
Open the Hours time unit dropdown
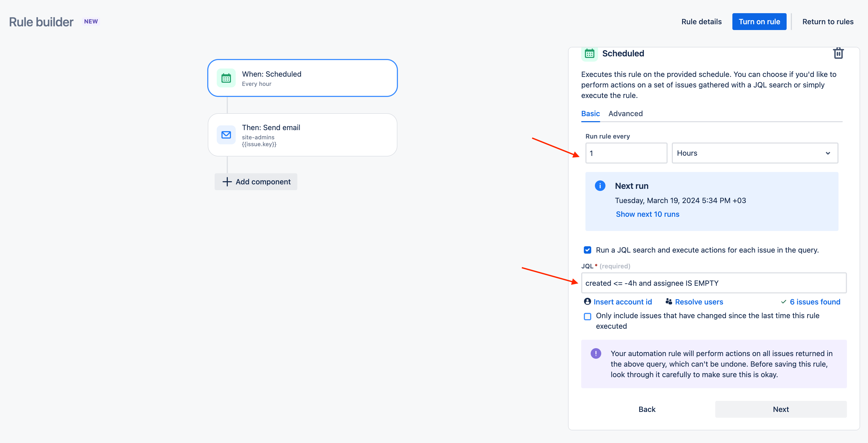tap(754, 153)
